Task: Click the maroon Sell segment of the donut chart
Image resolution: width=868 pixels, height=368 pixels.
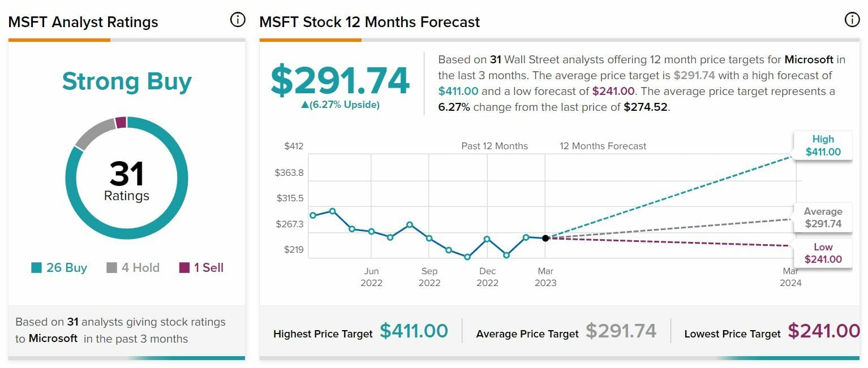Action: point(121,123)
